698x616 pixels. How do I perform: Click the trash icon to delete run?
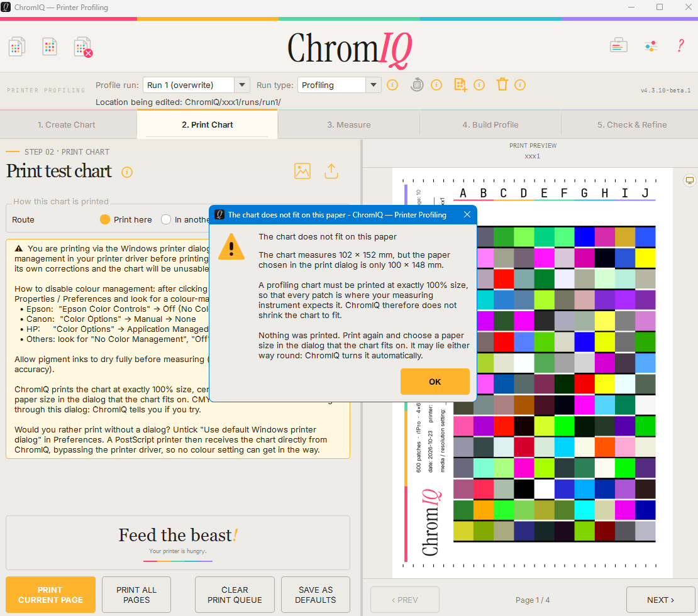502,84
